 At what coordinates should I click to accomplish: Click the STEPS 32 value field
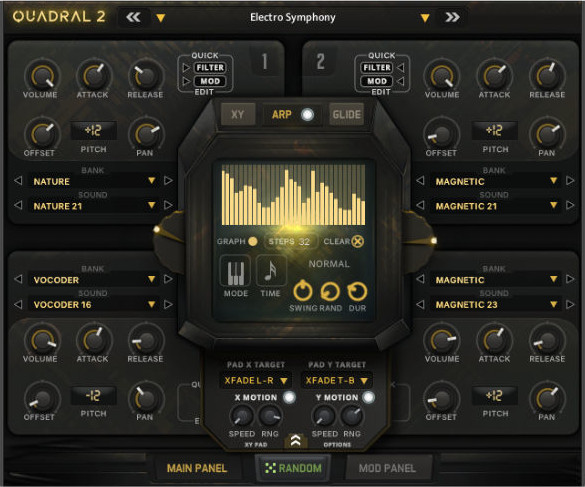pyautogui.click(x=290, y=241)
